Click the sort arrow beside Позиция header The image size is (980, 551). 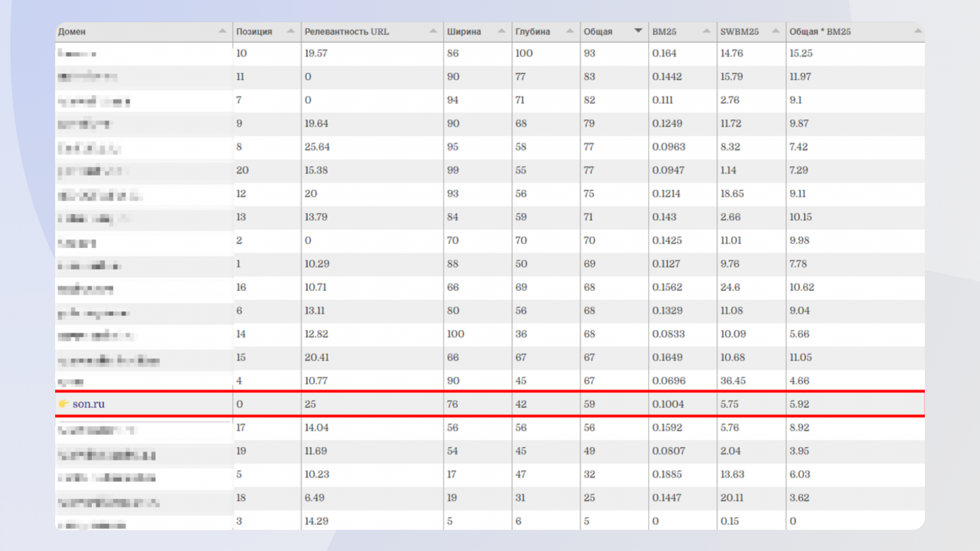pos(291,31)
